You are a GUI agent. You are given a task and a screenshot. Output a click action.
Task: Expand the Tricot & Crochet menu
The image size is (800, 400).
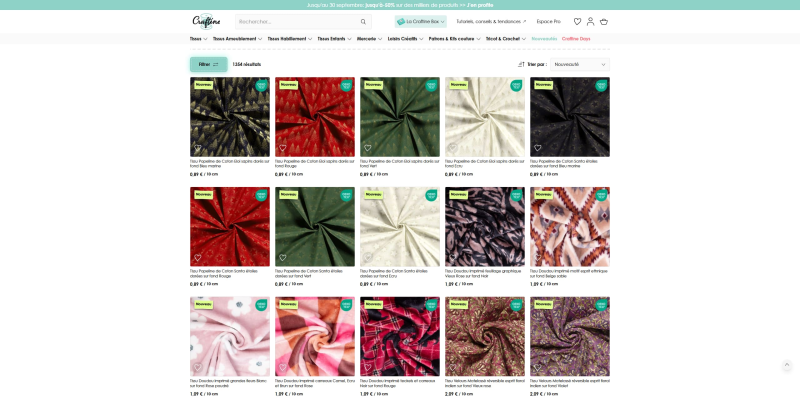(506, 39)
